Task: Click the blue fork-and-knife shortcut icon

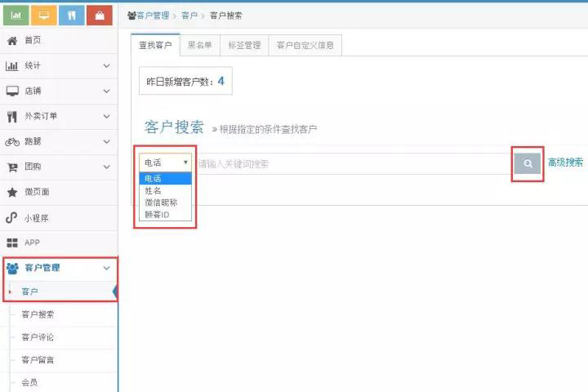Action: (x=72, y=16)
